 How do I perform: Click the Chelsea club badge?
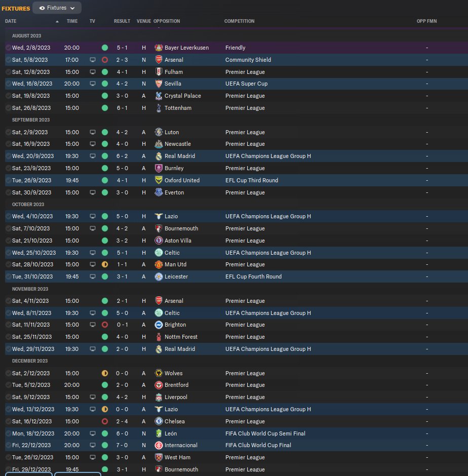tap(159, 421)
